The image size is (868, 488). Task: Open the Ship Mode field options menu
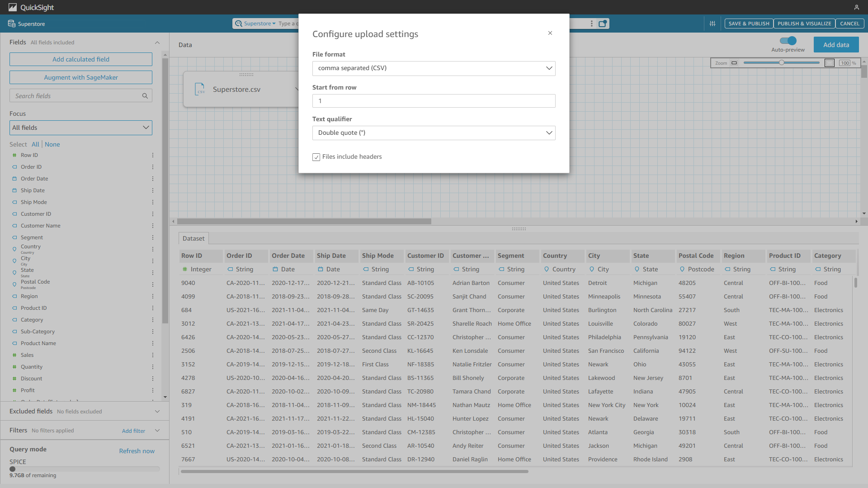point(153,202)
